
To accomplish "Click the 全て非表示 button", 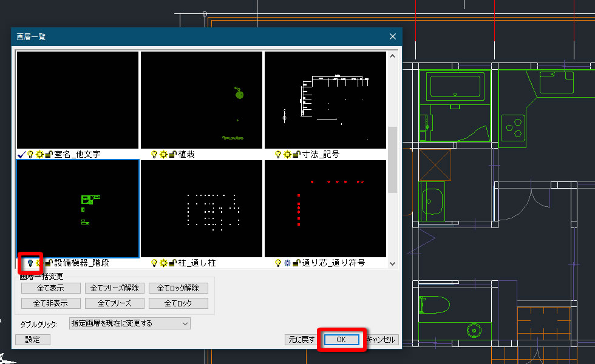I will pos(51,303).
